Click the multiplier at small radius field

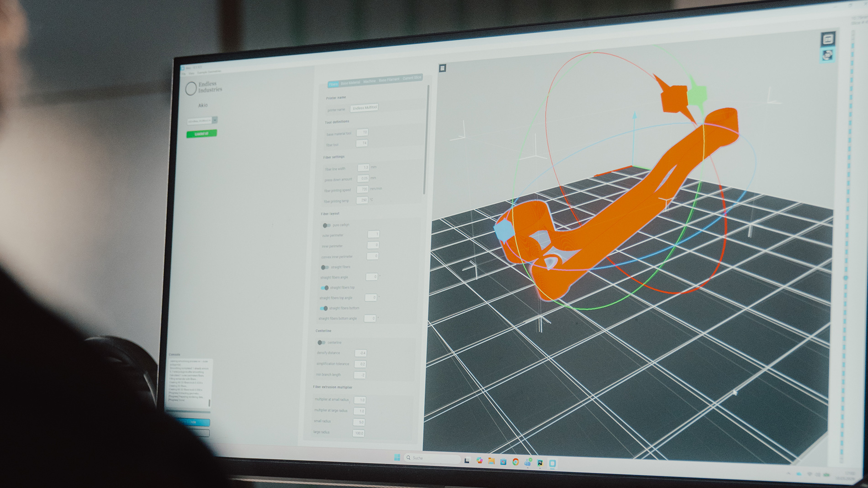(360, 400)
